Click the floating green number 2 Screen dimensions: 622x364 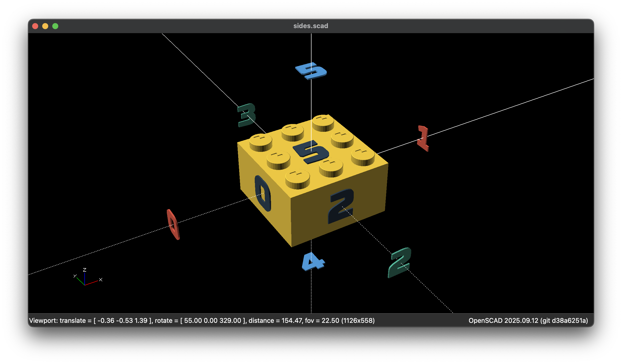point(399,262)
